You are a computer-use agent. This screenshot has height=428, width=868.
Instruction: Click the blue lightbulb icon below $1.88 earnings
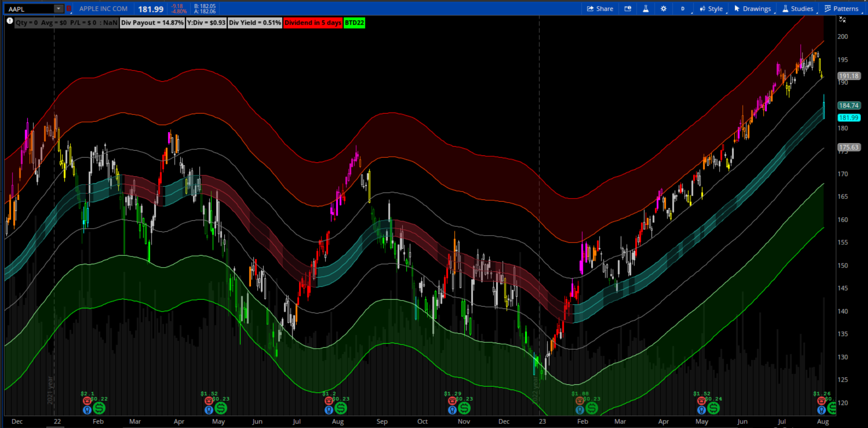point(580,410)
